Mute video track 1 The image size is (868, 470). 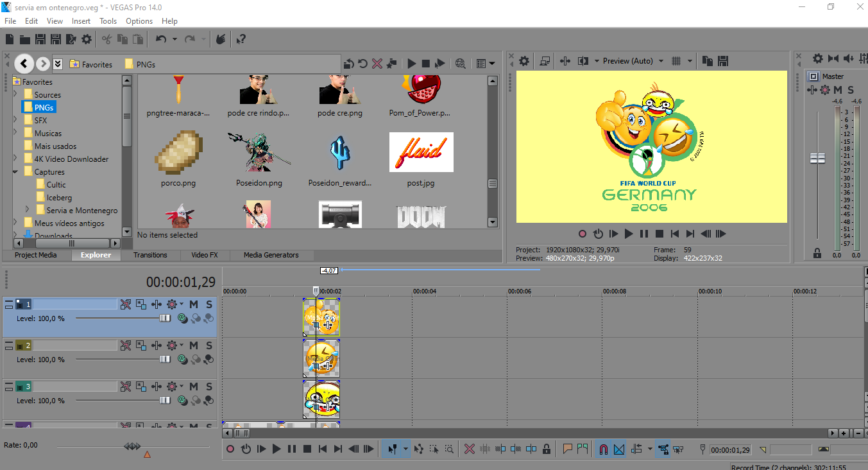pos(194,304)
